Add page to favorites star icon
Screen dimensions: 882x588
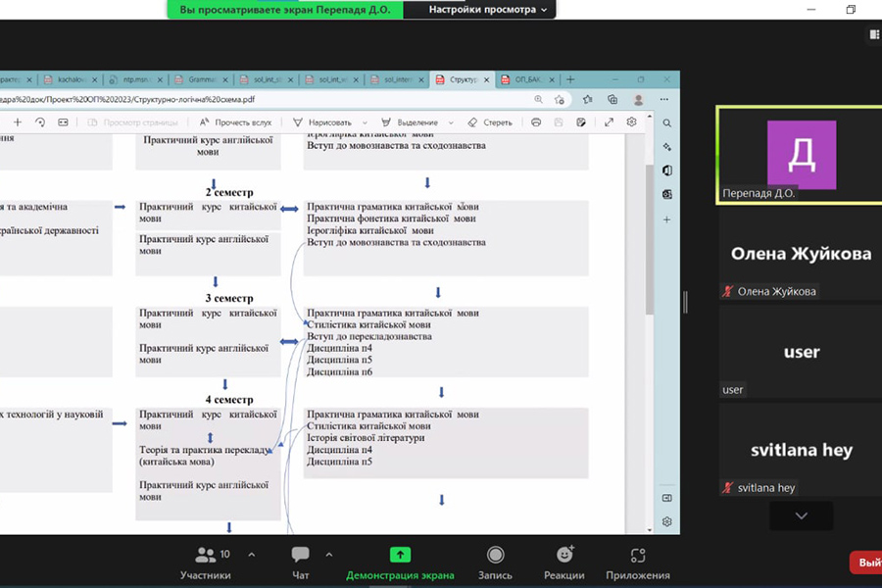click(x=560, y=100)
